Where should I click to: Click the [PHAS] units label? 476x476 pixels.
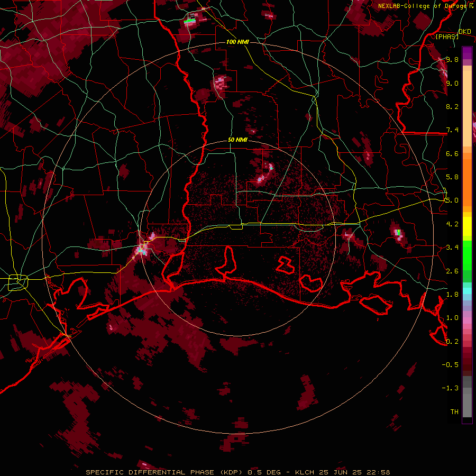click(447, 36)
